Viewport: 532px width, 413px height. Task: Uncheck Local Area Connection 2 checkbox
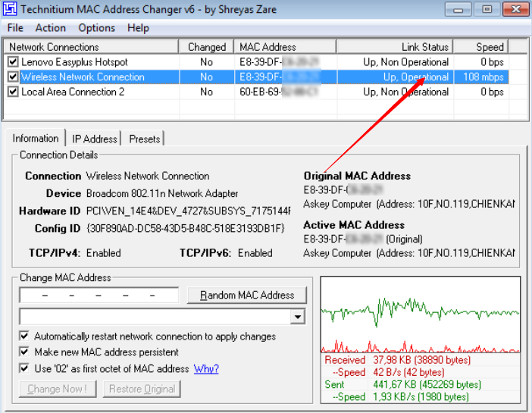coord(13,92)
